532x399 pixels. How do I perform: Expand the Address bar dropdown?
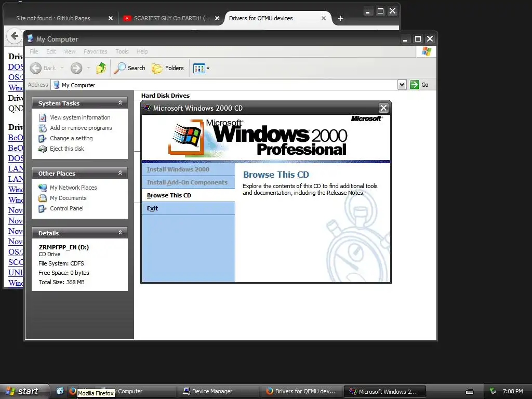(402, 85)
